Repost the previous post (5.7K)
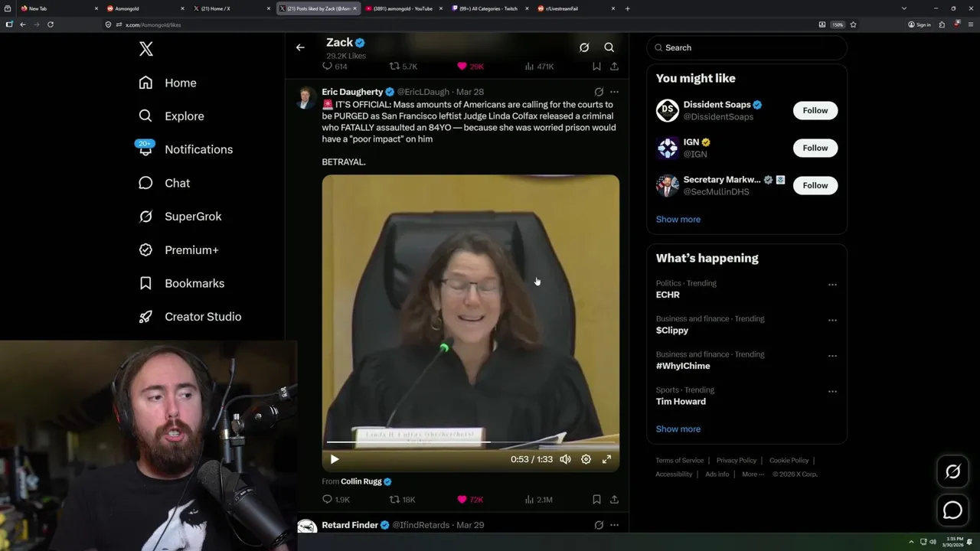Image resolution: width=980 pixels, height=551 pixels. click(x=403, y=67)
